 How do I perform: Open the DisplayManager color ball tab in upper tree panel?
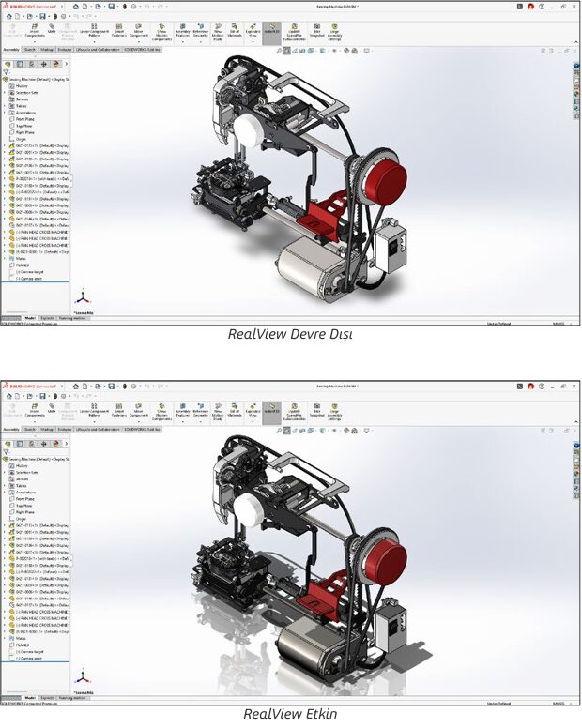coord(54,64)
